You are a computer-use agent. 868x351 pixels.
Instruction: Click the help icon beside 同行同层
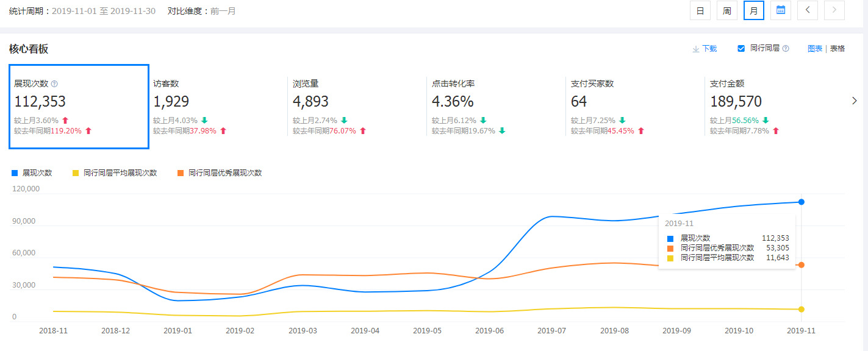click(786, 49)
